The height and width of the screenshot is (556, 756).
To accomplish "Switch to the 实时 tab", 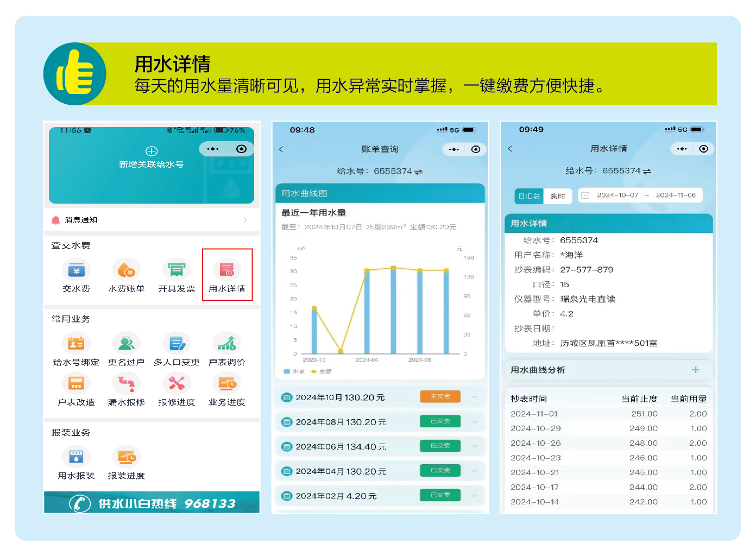I will tap(558, 196).
